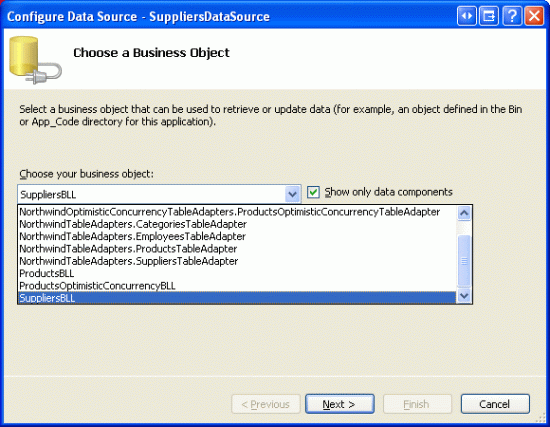Expand the business object combo box arrow

pos(292,194)
